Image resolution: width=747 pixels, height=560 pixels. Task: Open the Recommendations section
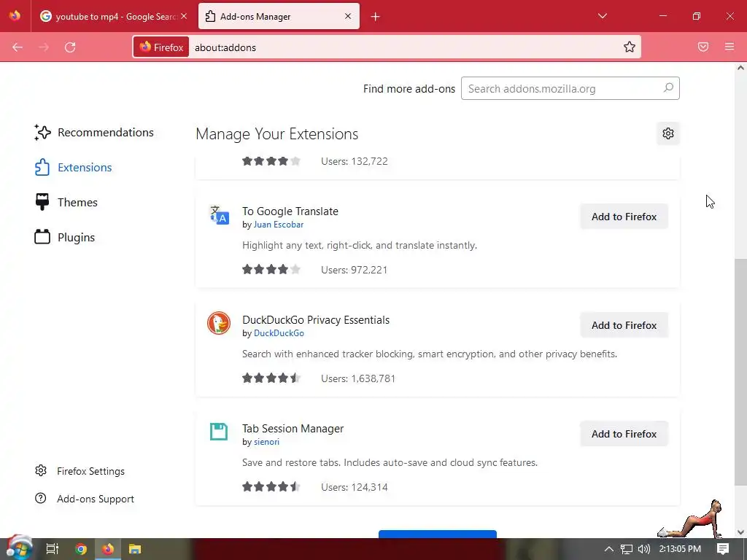[94, 133]
